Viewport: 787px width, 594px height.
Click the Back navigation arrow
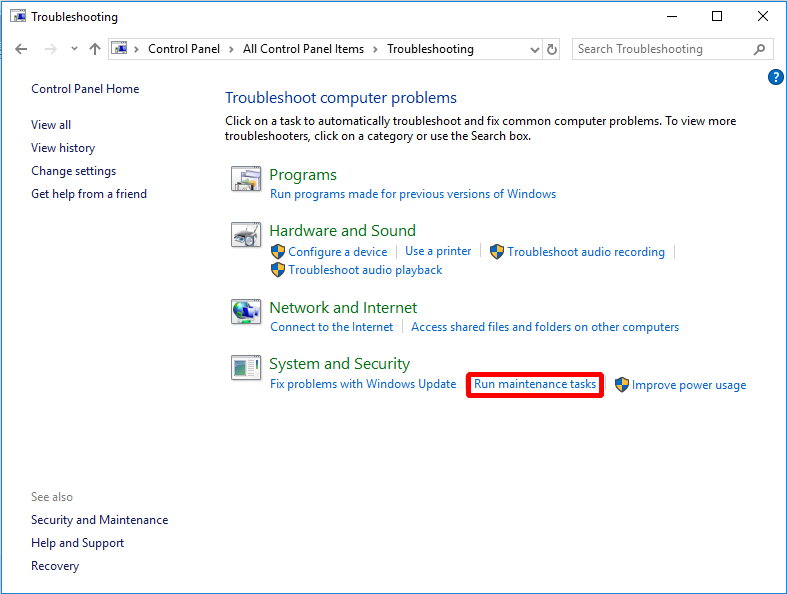pyautogui.click(x=21, y=49)
